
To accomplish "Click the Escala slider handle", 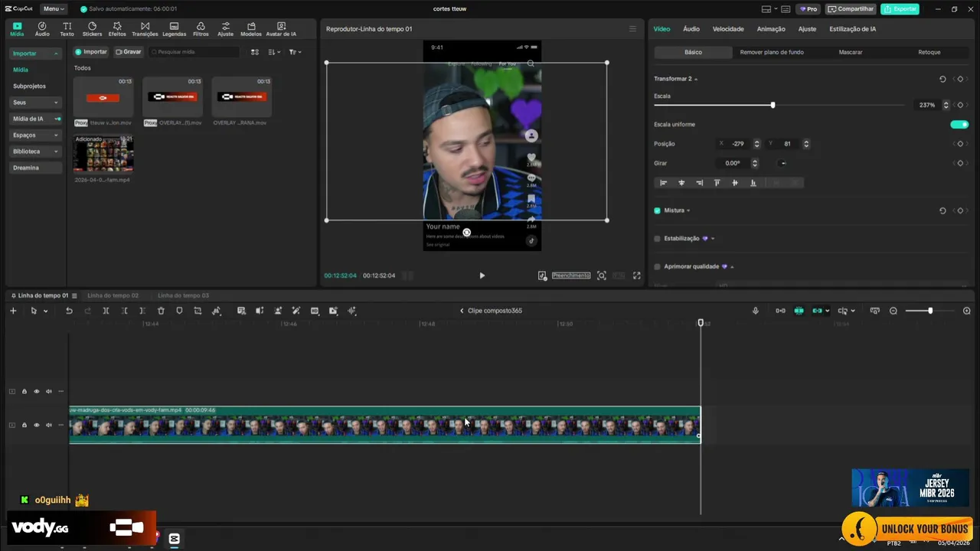I will click(x=773, y=105).
